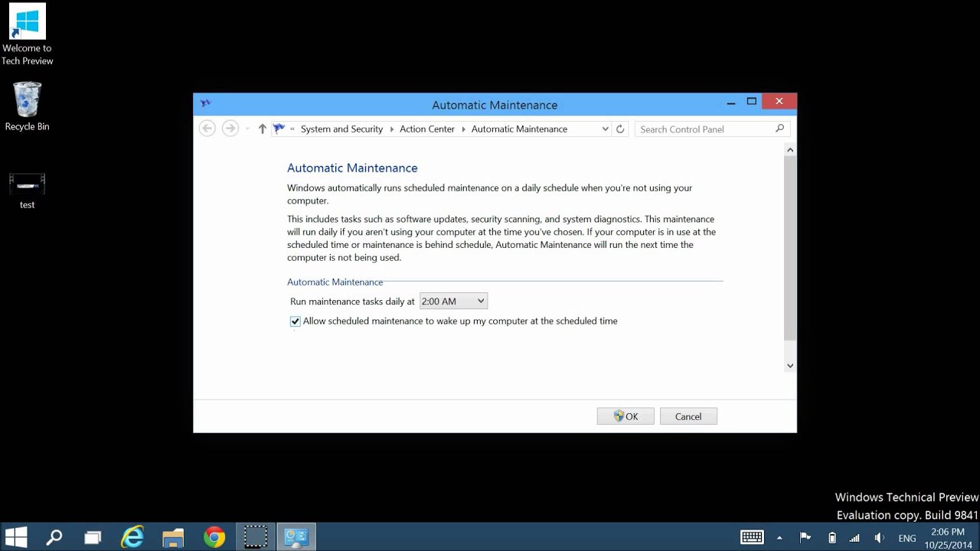Screen dimensions: 980x551
Task: Click the dashed-rectangle snipping taskbar icon
Action: [x=256, y=537]
